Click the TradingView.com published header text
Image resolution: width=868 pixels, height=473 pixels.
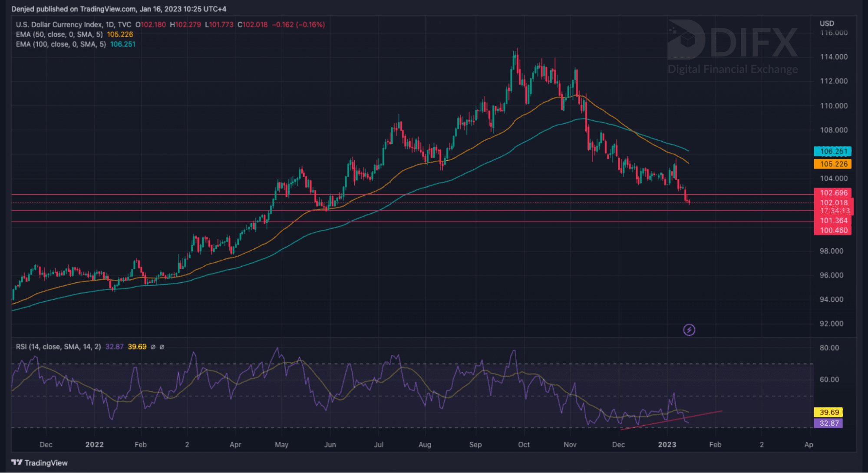[x=119, y=9]
